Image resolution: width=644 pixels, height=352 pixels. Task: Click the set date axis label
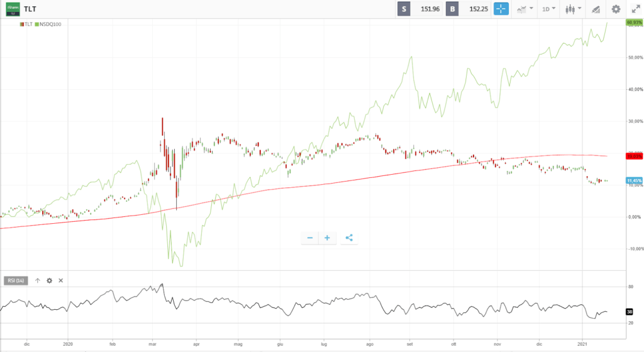[x=409, y=344]
